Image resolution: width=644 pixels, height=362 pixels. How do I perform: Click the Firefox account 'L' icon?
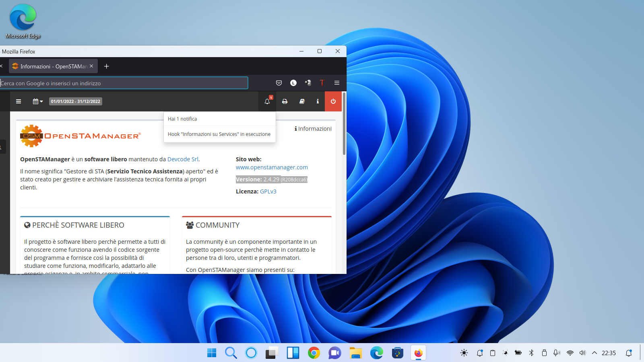click(293, 83)
